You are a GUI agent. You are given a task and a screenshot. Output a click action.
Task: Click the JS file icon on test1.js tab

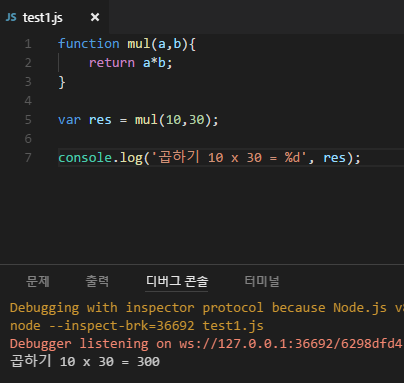[11, 17]
